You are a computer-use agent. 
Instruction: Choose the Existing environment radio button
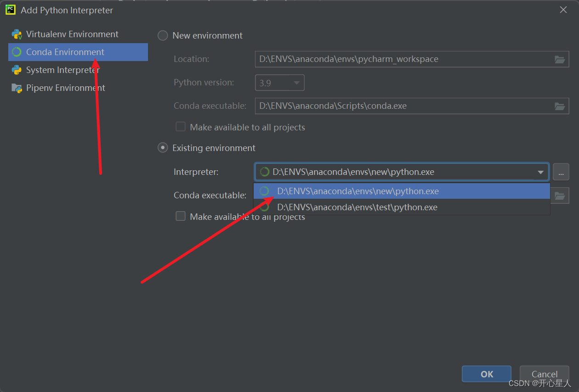pyautogui.click(x=163, y=148)
